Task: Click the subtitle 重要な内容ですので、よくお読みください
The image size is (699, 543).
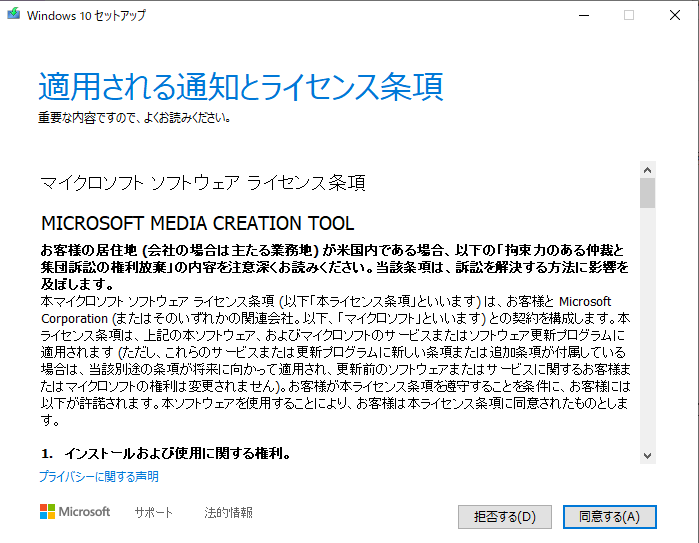Action: pyautogui.click(x=134, y=118)
